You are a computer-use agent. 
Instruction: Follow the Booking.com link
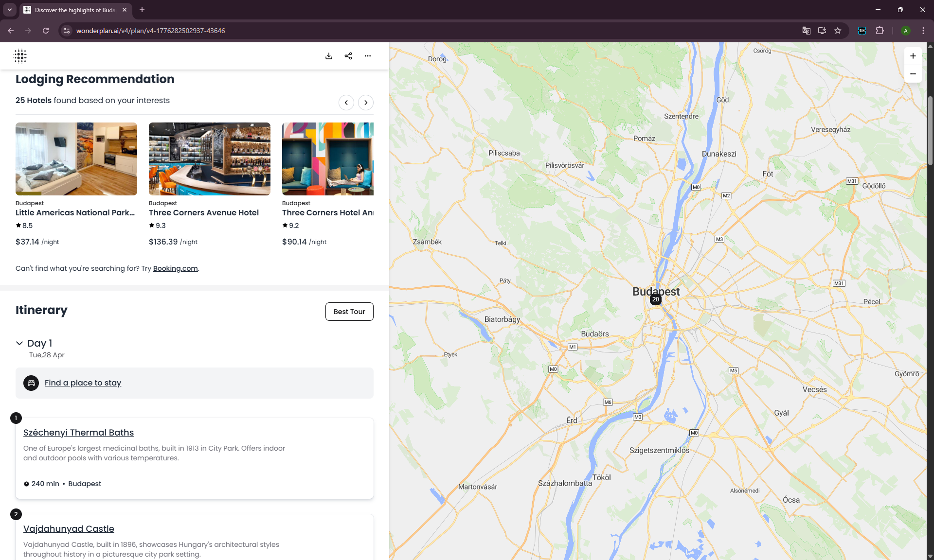point(175,268)
